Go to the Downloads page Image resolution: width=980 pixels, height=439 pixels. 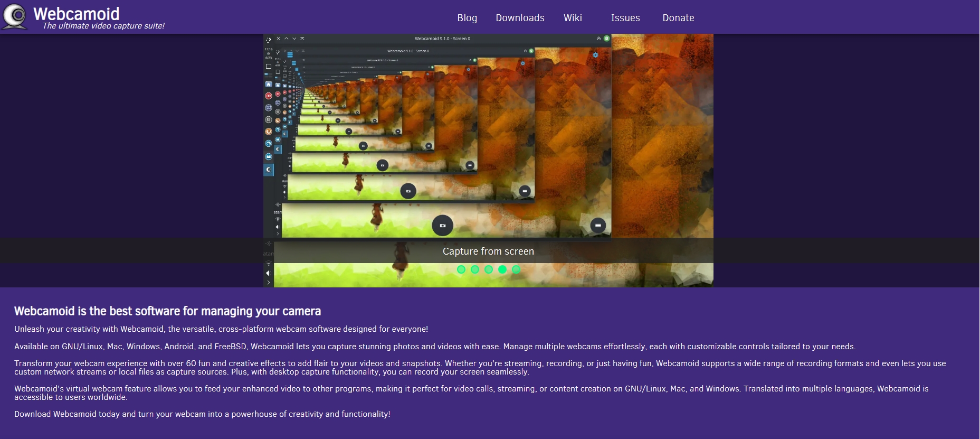click(x=520, y=17)
